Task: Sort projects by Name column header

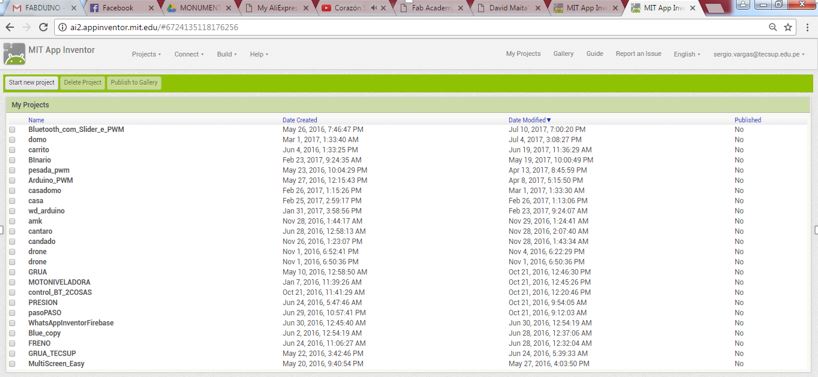Action: 36,120
